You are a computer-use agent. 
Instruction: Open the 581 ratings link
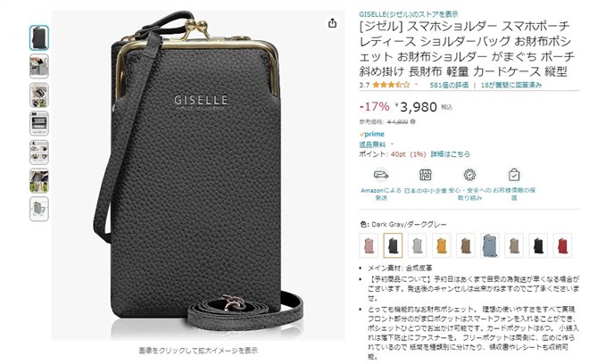coord(449,85)
